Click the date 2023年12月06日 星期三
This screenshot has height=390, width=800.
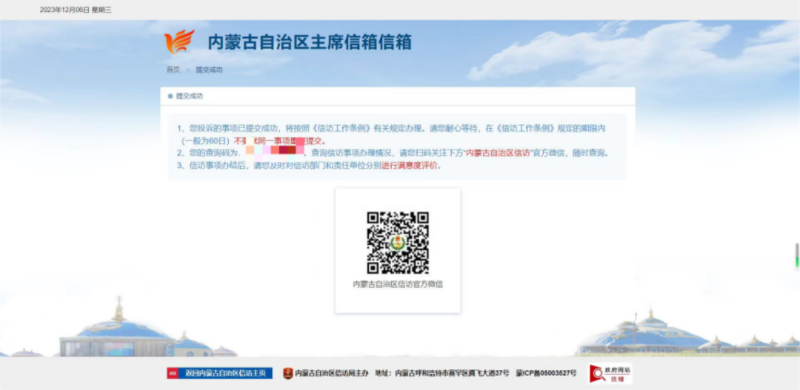tap(76, 10)
